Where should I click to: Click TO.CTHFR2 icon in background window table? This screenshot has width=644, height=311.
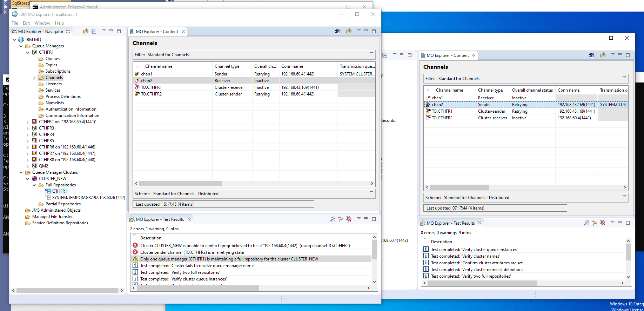428,118
